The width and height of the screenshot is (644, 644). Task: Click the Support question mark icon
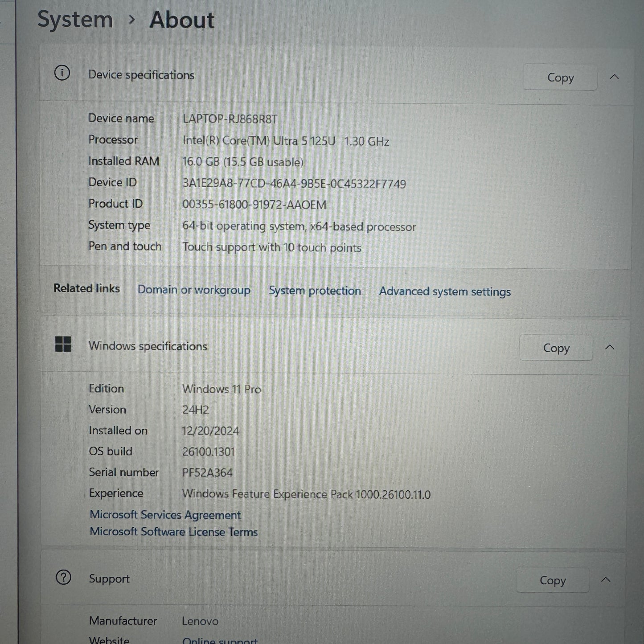point(63,578)
